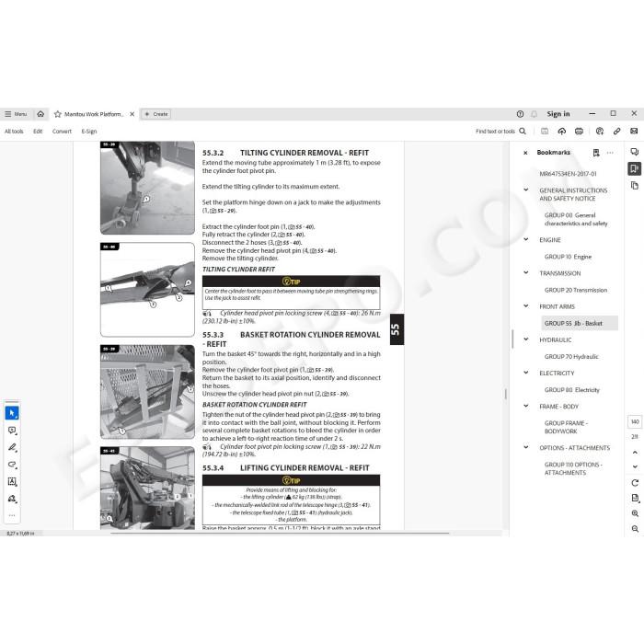
Task: Select GROUP 70 Hydraulic bookmark
Action: (571, 357)
